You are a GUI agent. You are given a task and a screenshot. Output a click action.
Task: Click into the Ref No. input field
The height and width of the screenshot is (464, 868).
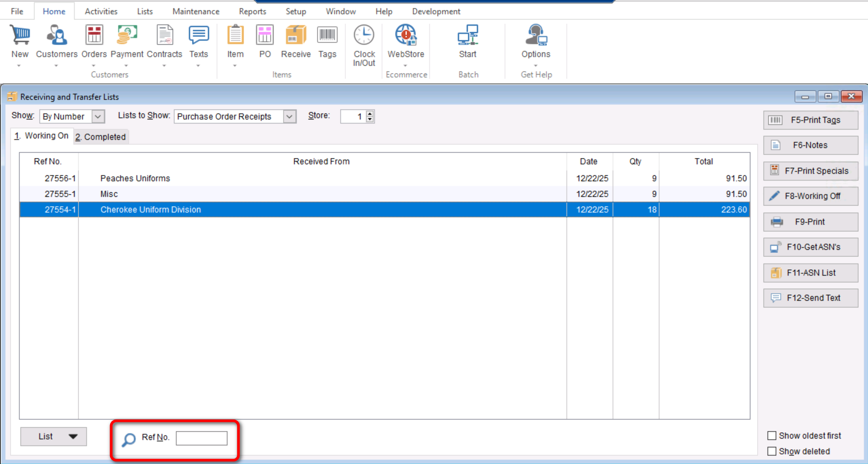pyautogui.click(x=201, y=438)
